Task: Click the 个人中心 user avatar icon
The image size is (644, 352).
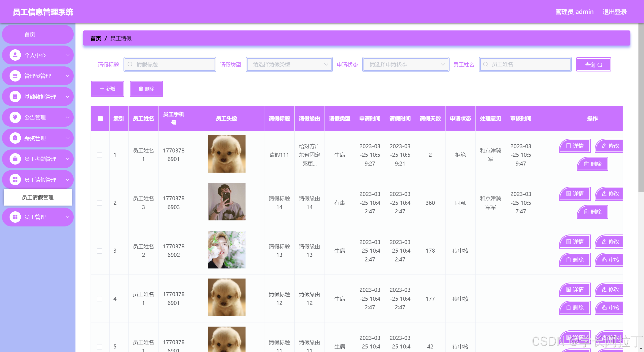Action: [15, 55]
